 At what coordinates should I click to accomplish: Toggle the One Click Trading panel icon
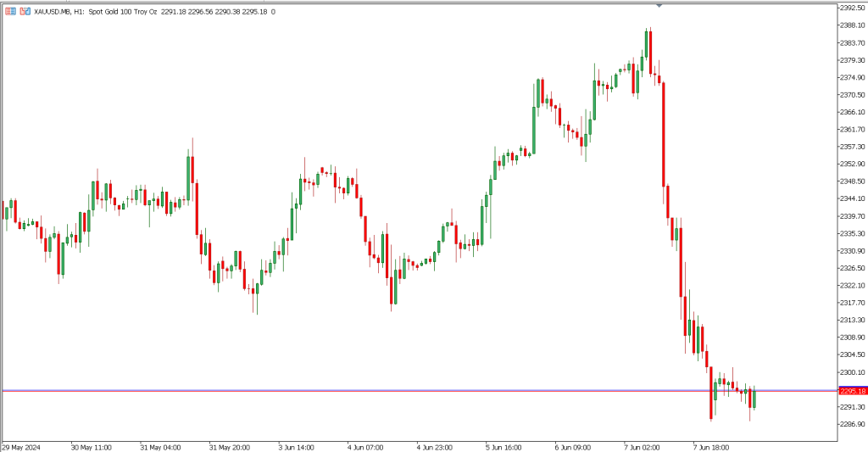click(x=25, y=11)
